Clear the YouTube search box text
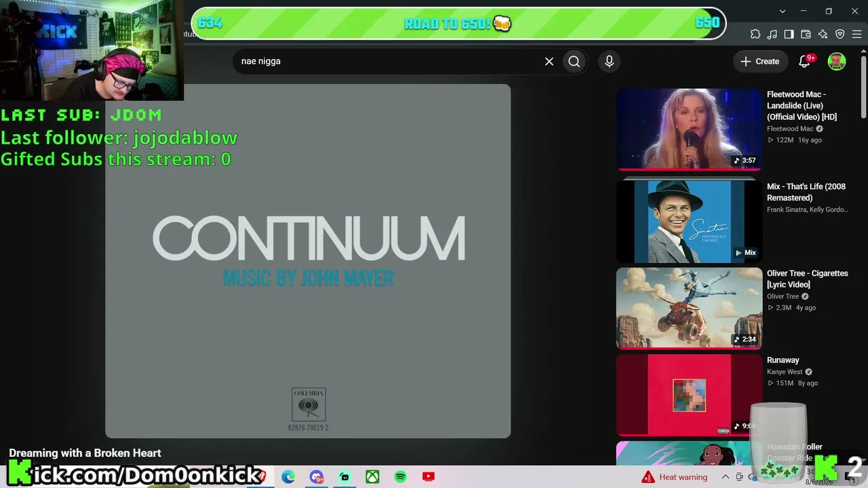The image size is (868, 488). (549, 61)
